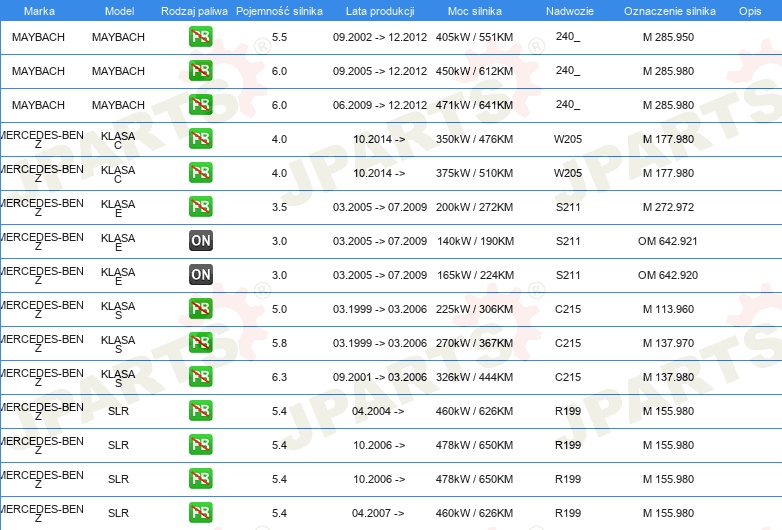Click the power value 270kW / 367KM
This screenshot has height=530, width=782.
[x=474, y=343]
